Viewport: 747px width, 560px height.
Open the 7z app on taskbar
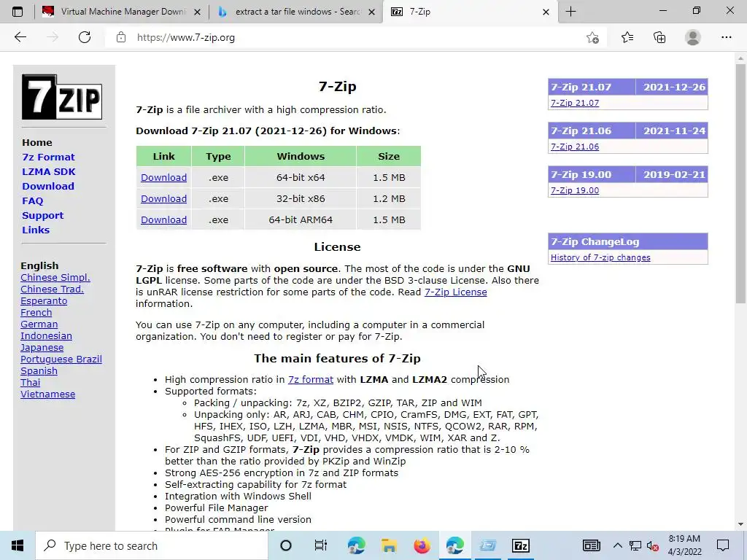pos(521,545)
